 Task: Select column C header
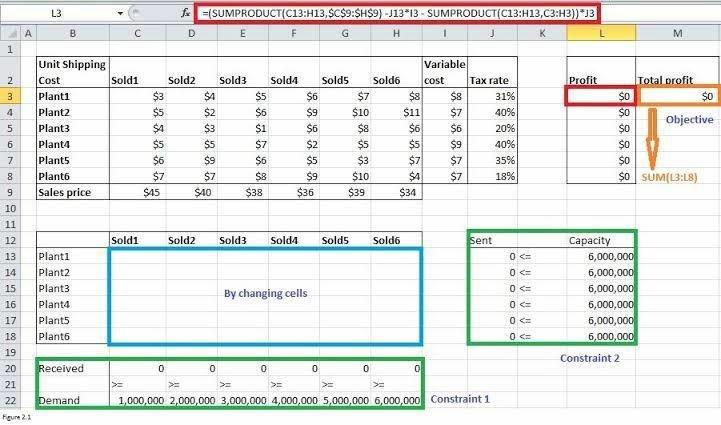[x=137, y=34]
